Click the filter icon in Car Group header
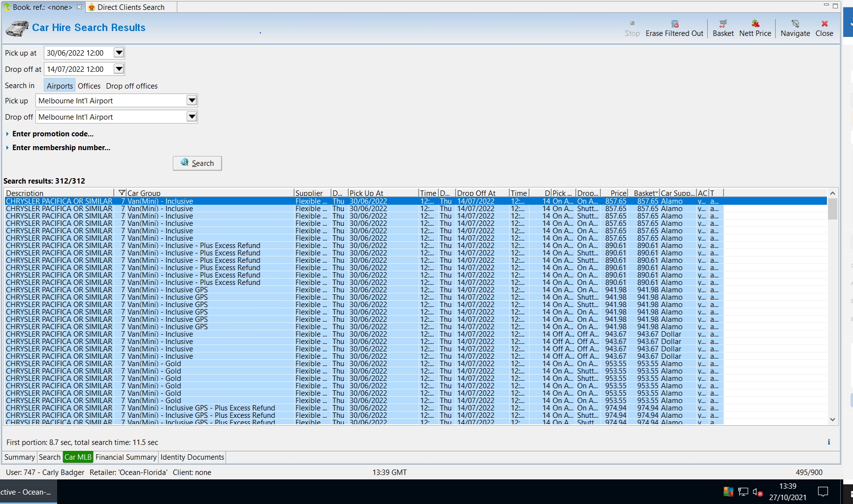Image resolution: width=853 pixels, height=504 pixels. tap(122, 193)
